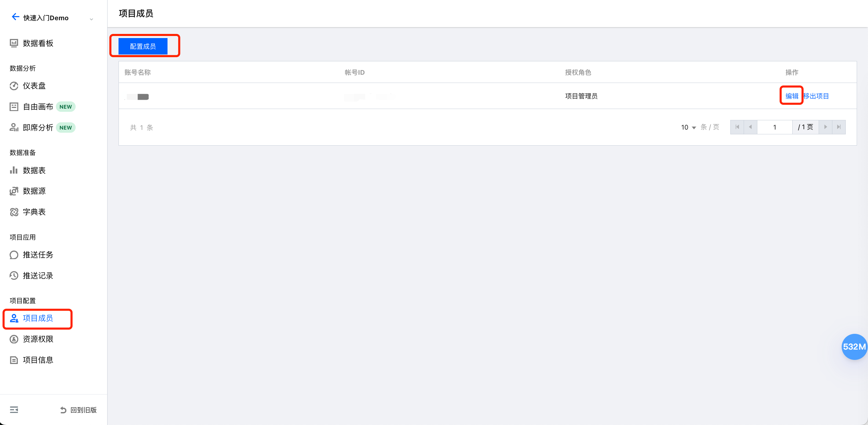The height and width of the screenshot is (425, 868).
Task: Select the 字典表 dictionary icon
Action: (x=14, y=212)
